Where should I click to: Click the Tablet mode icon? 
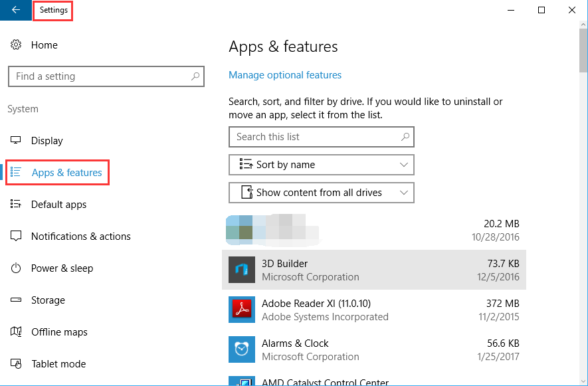[x=16, y=364]
